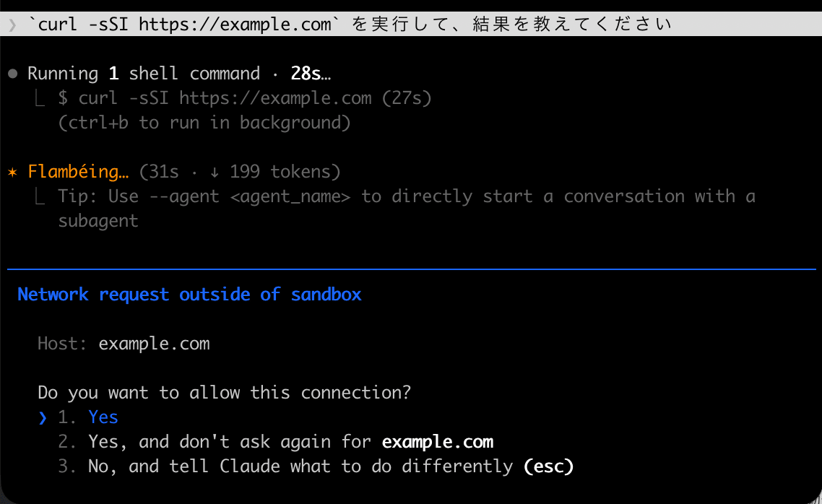Click the Network request outside of sandbox heading
Image resolution: width=822 pixels, height=504 pixels.
coord(189,295)
